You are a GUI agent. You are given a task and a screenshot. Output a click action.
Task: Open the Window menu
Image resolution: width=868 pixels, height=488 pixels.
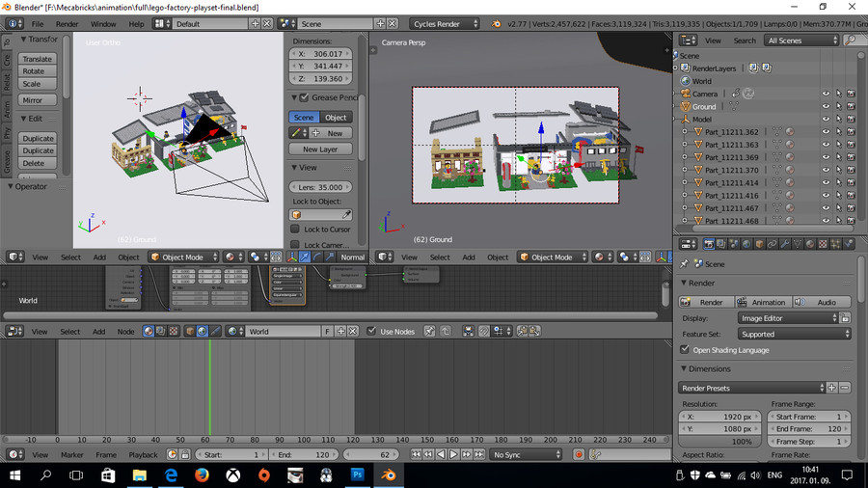tap(103, 24)
